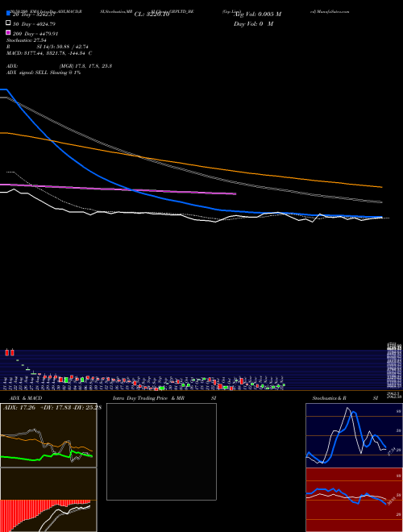Click the MACD values readout line
The height and width of the screenshot is (532, 403).
[x=49, y=53]
